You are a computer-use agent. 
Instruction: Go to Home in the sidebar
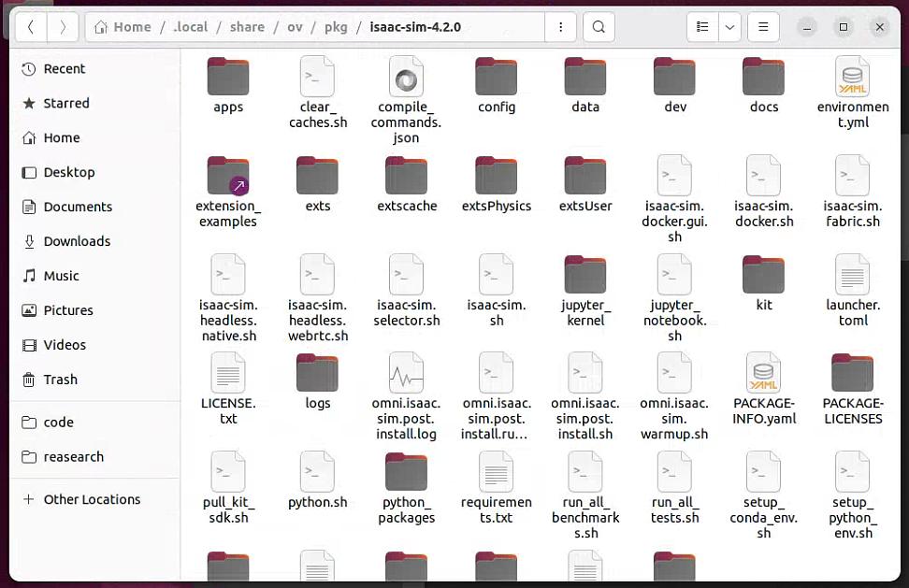coord(95,137)
